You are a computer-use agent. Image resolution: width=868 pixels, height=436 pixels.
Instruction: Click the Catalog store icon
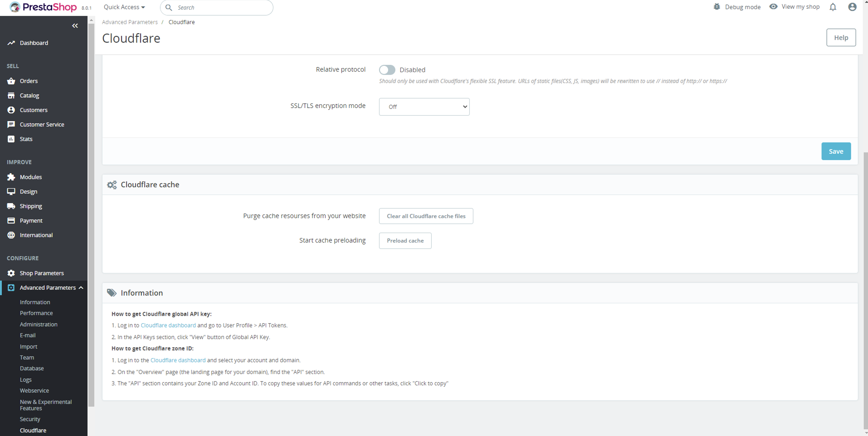point(11,95)
